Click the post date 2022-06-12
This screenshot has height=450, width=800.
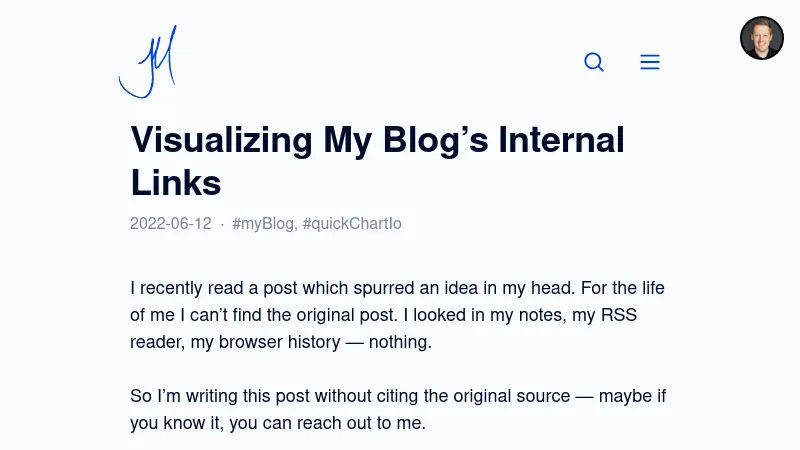(x=171, y=224)
